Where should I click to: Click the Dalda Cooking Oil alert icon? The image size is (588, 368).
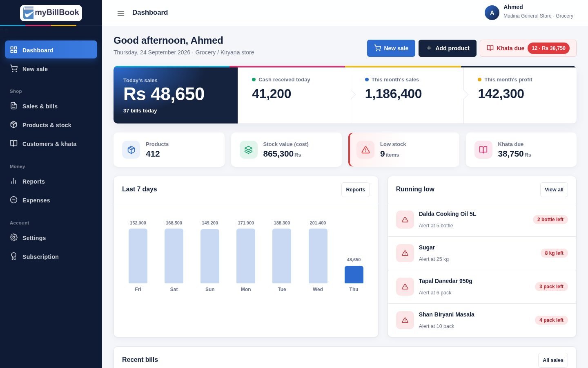(x=405, y=220)
